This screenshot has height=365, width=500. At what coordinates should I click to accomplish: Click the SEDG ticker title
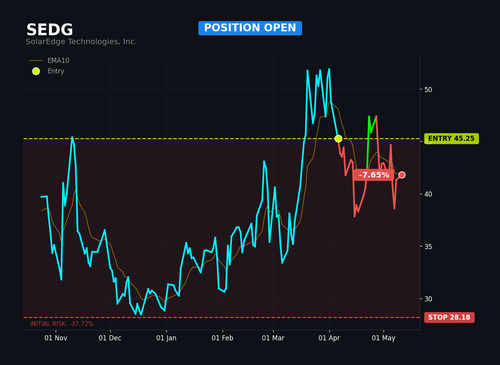point(50,30)
